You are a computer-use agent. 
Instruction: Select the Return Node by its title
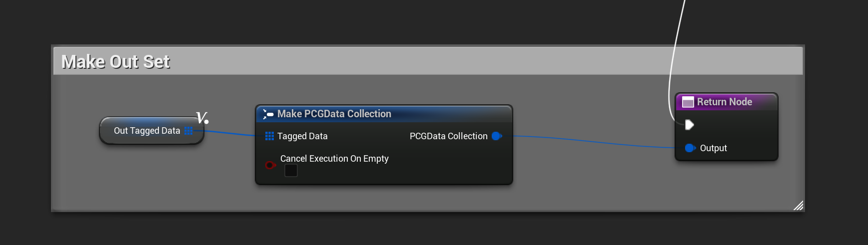[x=724, y=102]
